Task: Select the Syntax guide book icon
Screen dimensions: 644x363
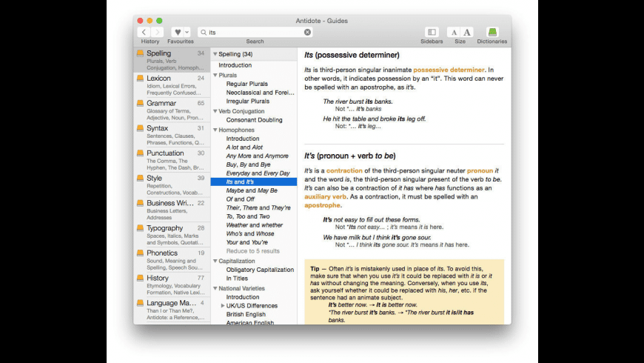Action: pos(140,128)
